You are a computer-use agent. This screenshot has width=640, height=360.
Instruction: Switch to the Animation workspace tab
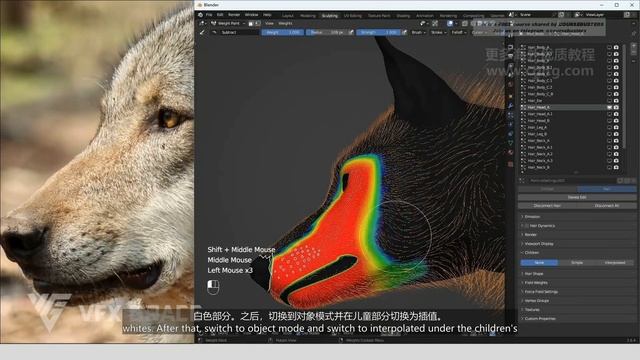click(425, 16)
